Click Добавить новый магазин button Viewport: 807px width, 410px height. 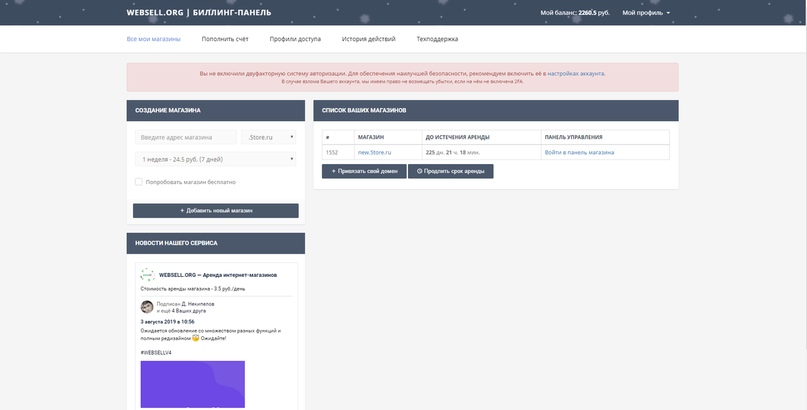coord(216,210)
